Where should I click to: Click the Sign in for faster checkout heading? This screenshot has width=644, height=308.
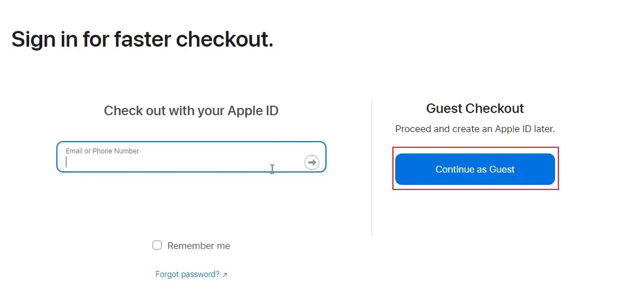point(142,39)
